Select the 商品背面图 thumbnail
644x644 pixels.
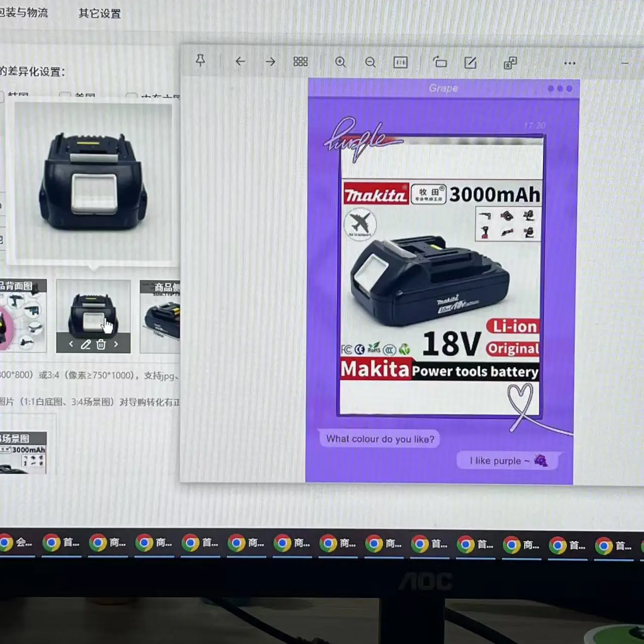[23, 316]
